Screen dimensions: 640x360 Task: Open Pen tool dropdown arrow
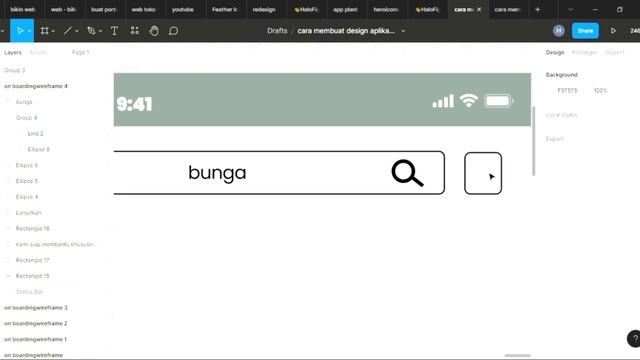[x=100, y=31]
